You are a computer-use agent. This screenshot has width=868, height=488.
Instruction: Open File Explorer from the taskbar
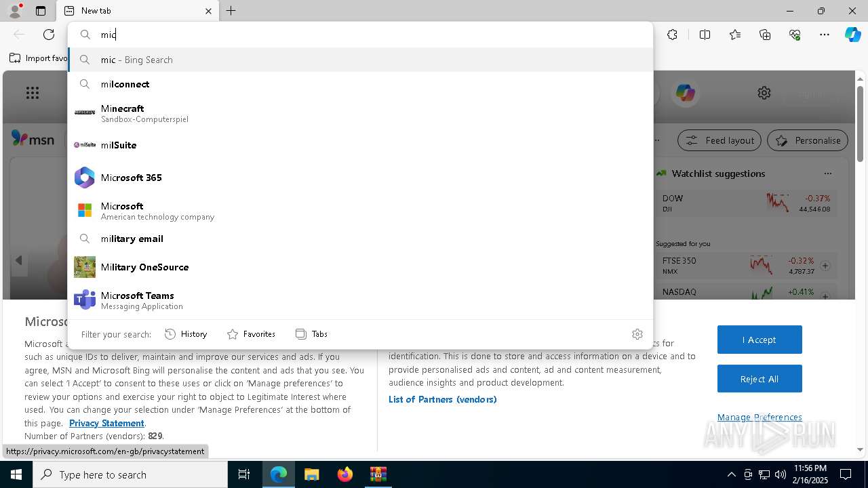[x=311, y=474]
